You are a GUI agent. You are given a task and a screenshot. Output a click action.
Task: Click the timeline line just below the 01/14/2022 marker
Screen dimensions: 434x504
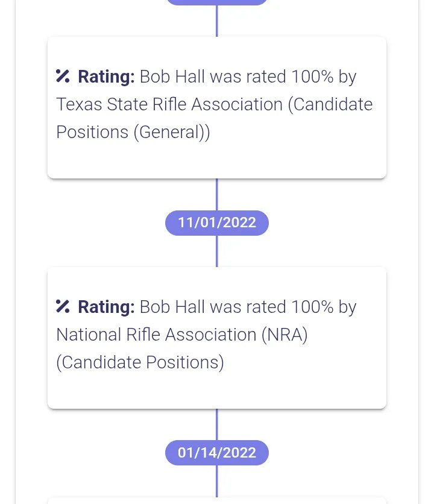pos(217,481)
